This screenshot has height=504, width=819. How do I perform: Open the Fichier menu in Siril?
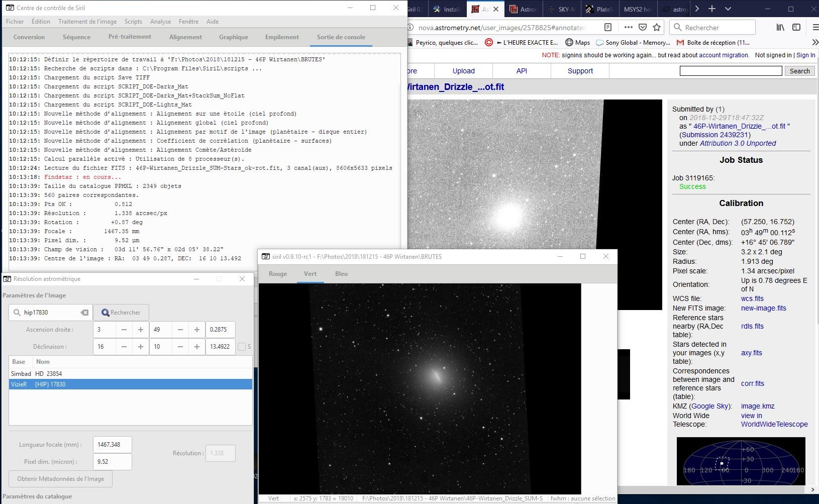(x=15, y=22)
